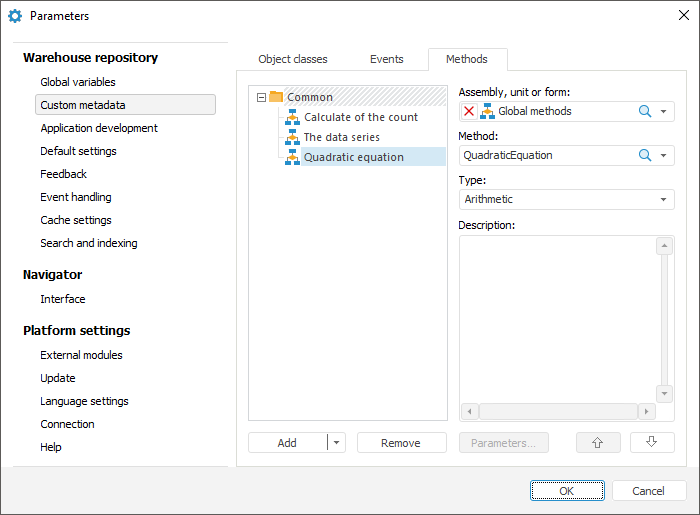Viewport: 700px width, 515px height.
Task: Switch to the Object classes tab
Action: point(293,59)
